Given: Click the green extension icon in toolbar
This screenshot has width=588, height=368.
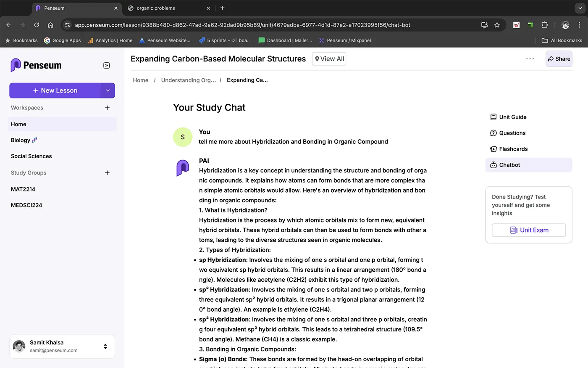Looking at the screenshot, I should pyautogui.click(x=530, y=25).
